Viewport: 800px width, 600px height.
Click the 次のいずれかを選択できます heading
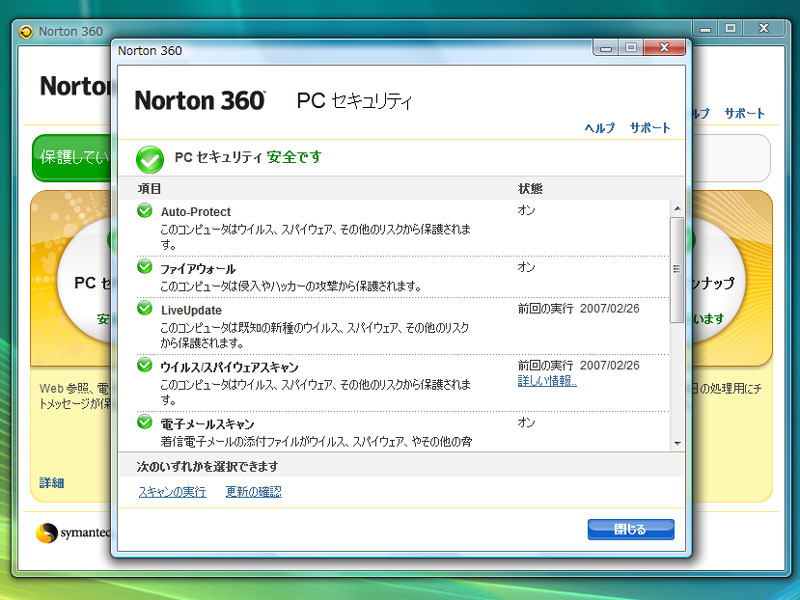click(208, 466)
